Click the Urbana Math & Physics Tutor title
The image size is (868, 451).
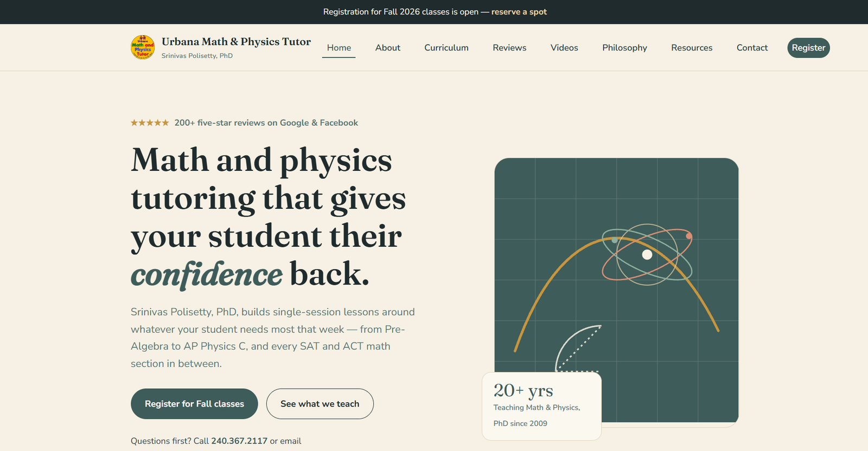(x=236, y=42)
